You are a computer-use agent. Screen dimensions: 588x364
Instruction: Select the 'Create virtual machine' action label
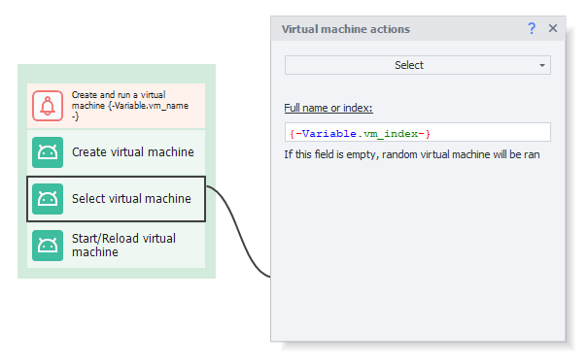pos(133,152)
